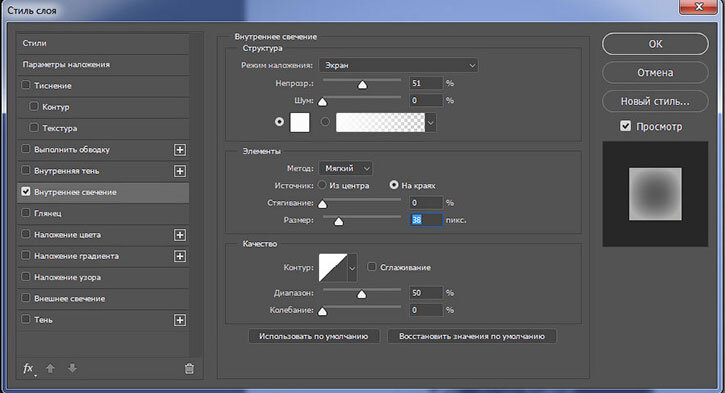Click the style preview thumbnail
725x393 pixels.
[x=655, y=194]
